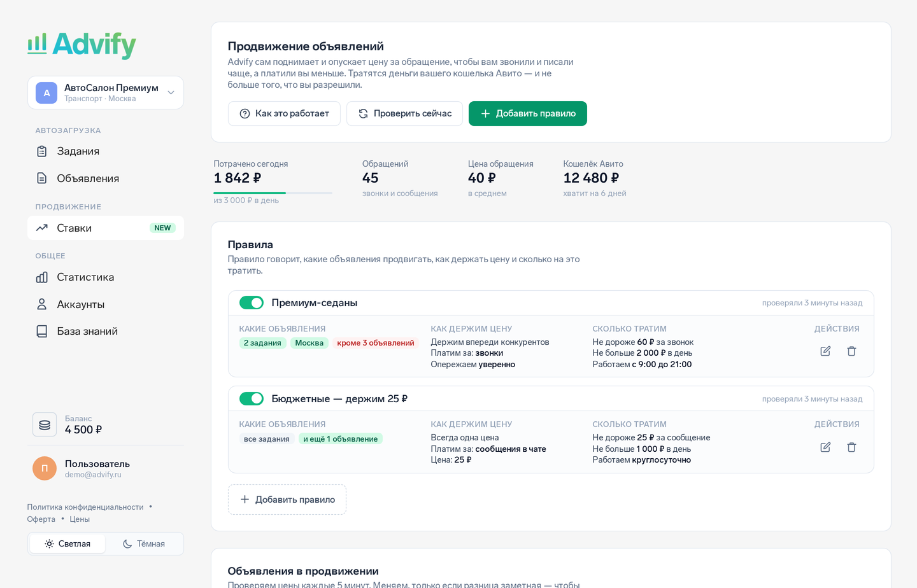Open Объявления in the sidebar

tap(106, 179)
